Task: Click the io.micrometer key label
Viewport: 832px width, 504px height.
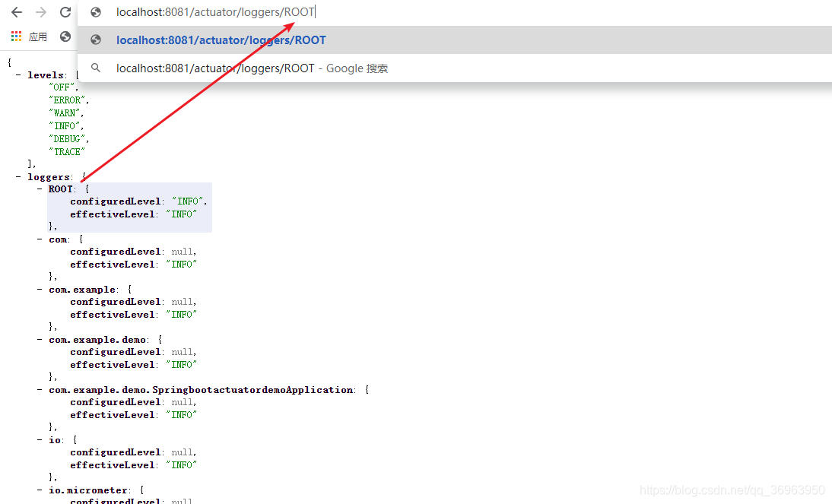Action: tap(88, 490)
